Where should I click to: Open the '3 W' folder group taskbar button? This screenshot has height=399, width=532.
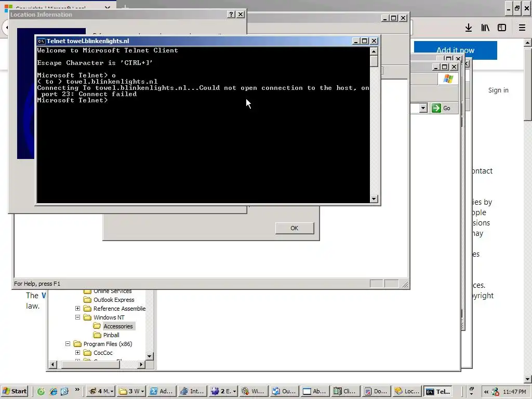131,391
